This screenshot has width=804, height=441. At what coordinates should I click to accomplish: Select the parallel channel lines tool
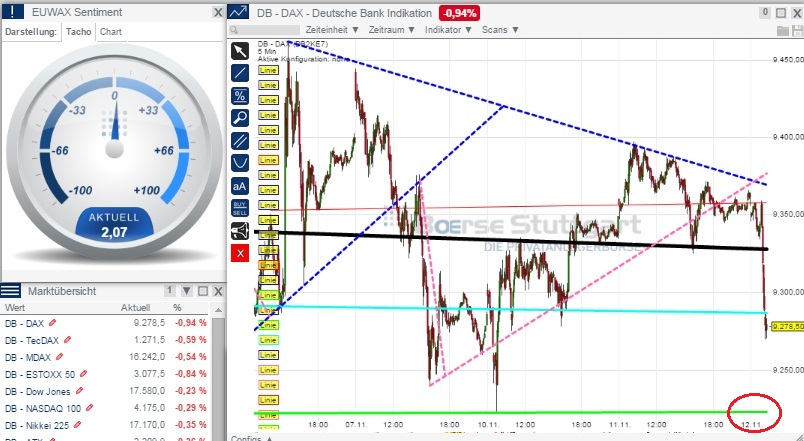240,141
